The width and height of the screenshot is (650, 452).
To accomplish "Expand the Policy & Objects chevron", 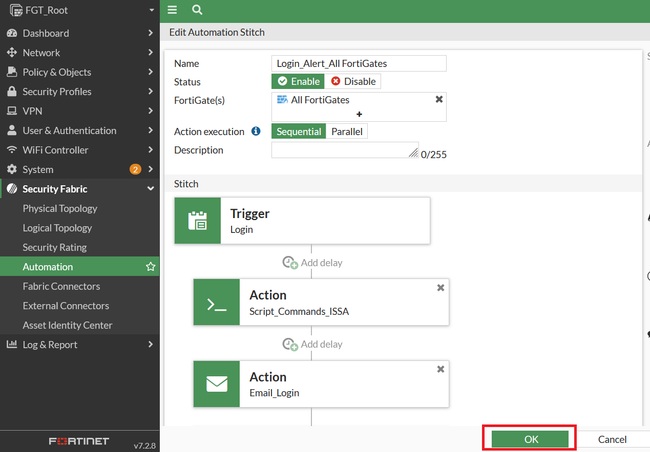I will (150, 72).
